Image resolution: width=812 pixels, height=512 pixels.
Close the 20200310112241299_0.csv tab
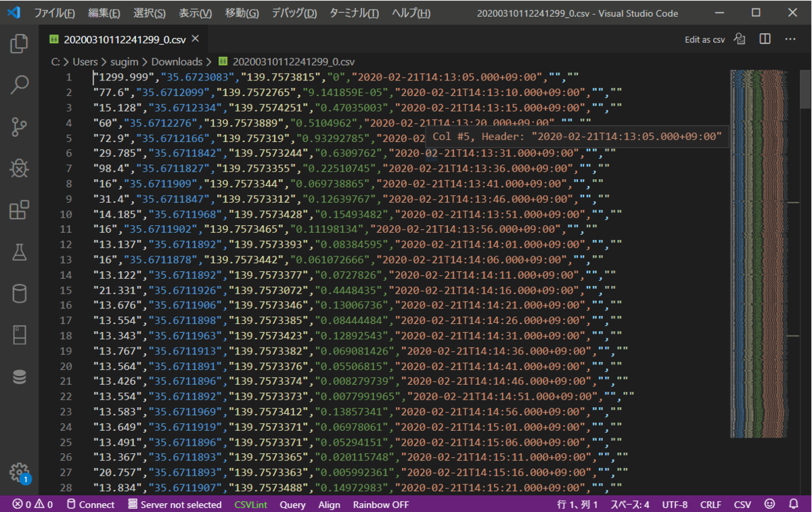(196, 39)
